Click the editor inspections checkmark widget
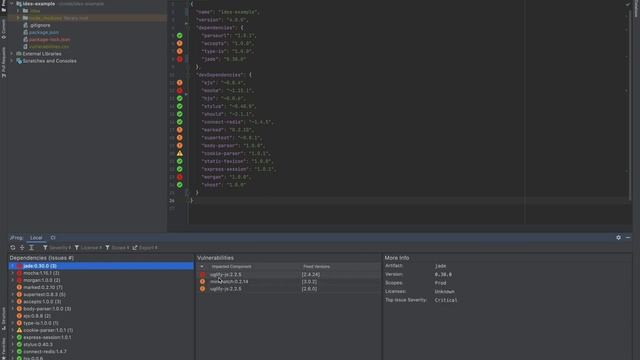Screen dimensions: 640x360 tap(627, 4)
